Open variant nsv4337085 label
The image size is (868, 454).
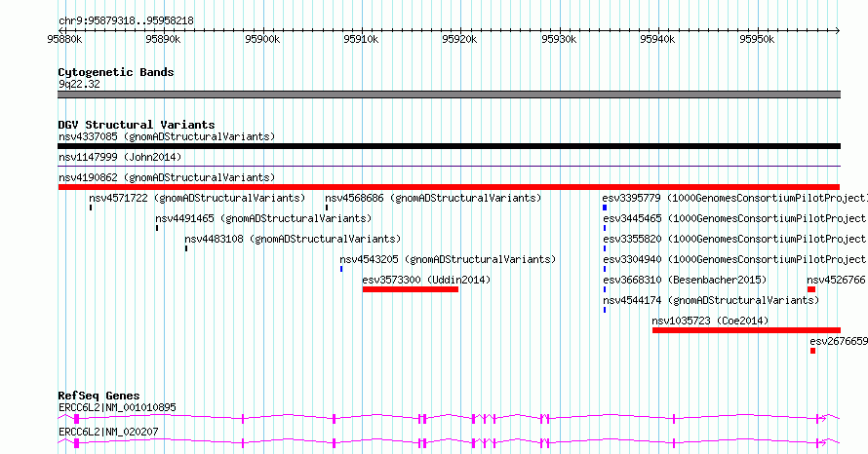167,136
